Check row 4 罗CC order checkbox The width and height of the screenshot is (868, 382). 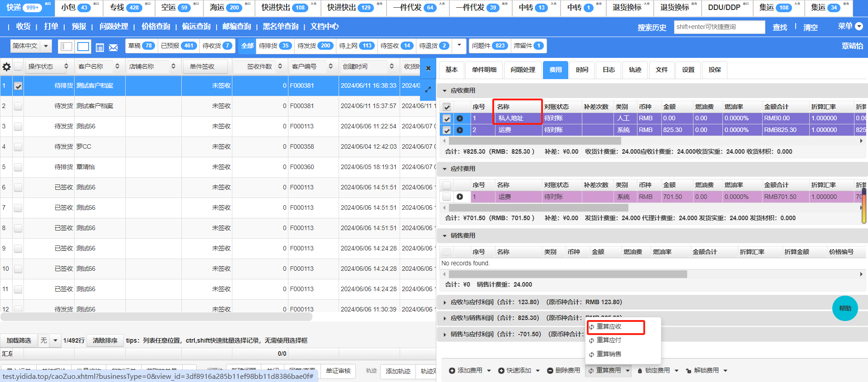[18, 147]
